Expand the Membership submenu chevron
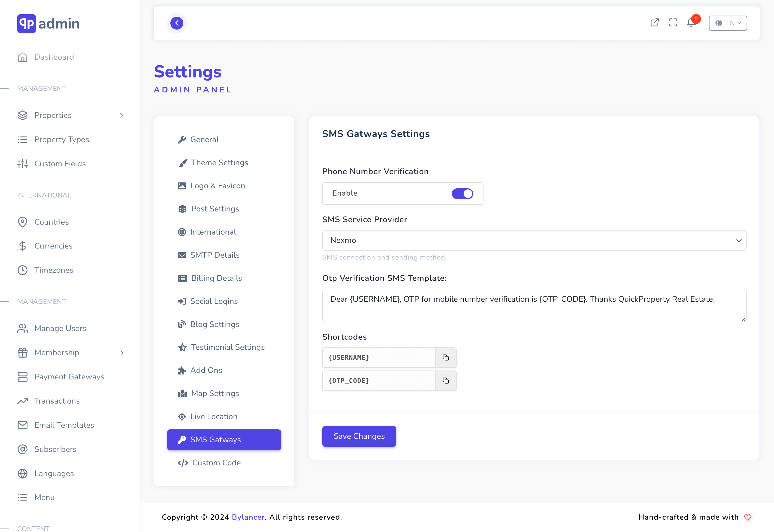Image resolution: width=774 pixels, height=532 pixels. tap(122, 353)
